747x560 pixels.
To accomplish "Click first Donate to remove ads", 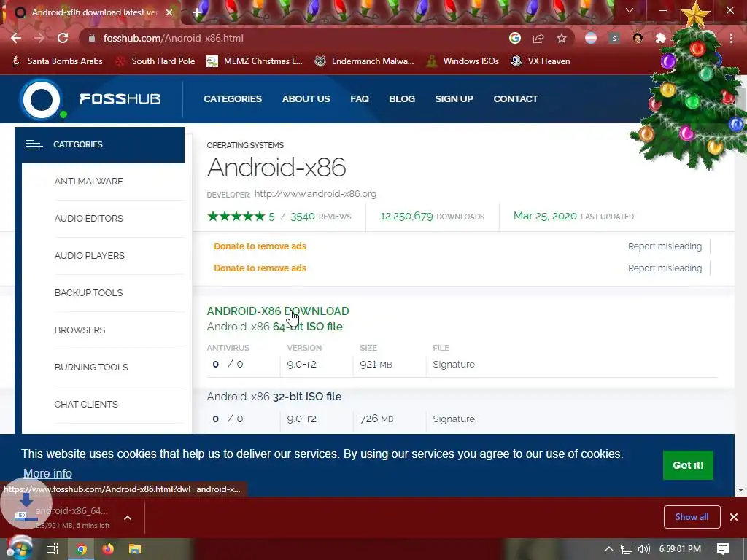I will pyautogui.click(x=260, y=246).
